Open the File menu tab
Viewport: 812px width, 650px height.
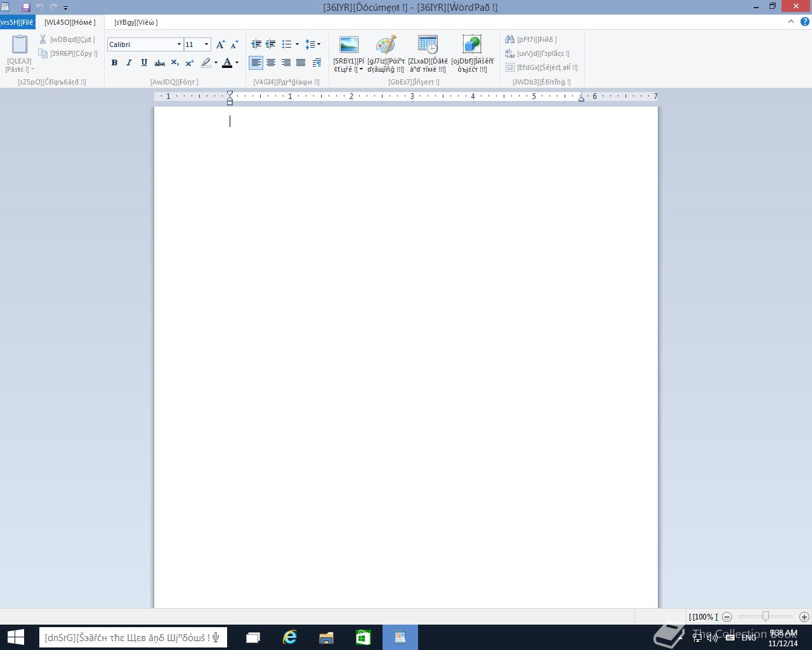(x=17, y=22)
